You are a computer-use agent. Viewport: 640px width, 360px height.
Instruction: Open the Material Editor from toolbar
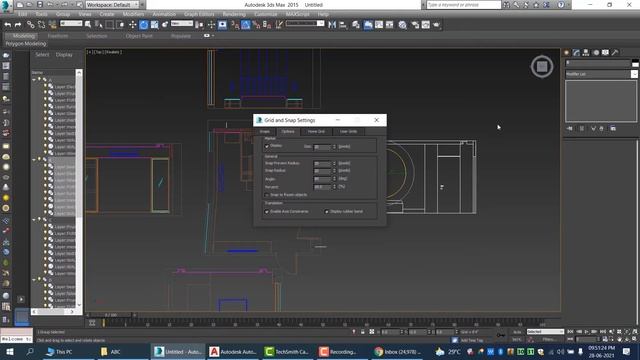[x=402, y=25]
